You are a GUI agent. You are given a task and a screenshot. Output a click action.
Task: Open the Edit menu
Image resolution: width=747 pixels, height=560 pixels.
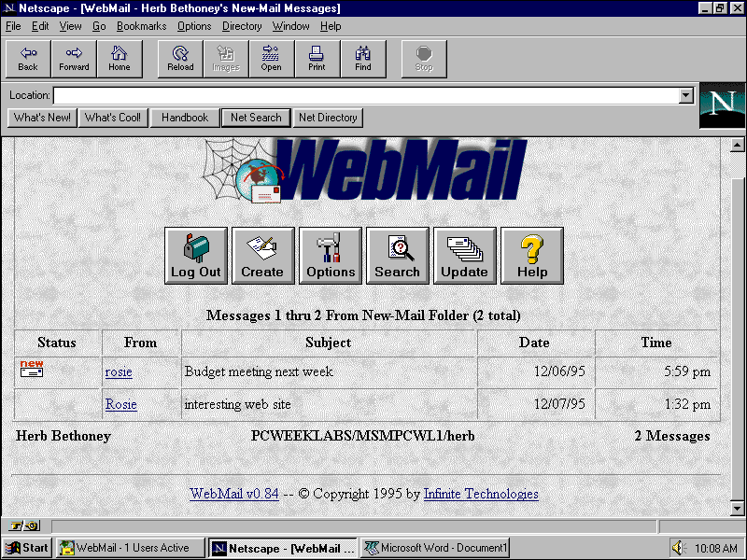click(x=40, y=26)
